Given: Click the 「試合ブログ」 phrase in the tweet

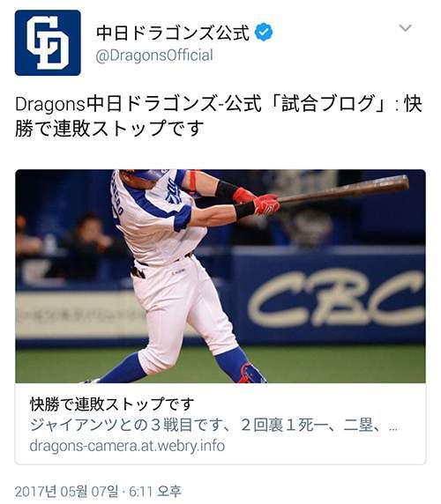Looking at the screenshot, I should click(x=328, y=104).
